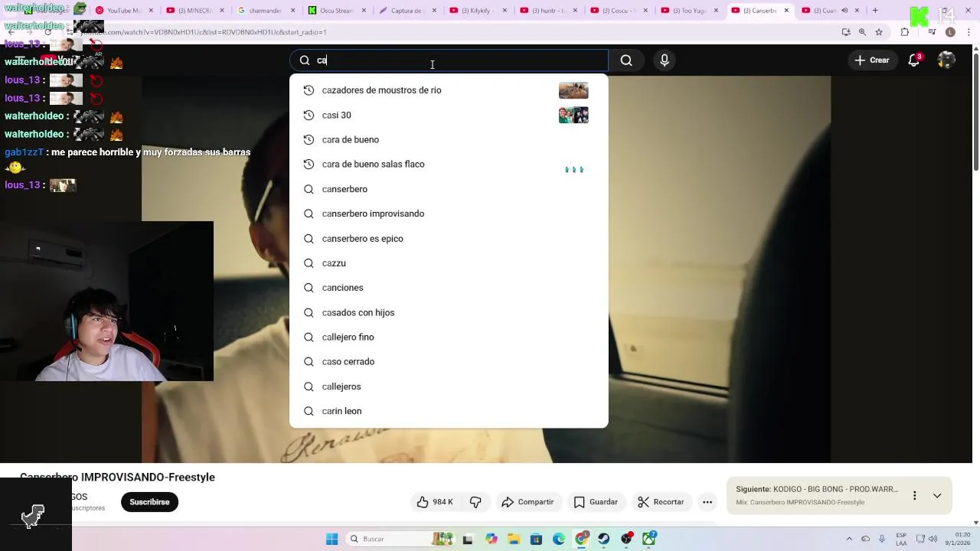
Task: Open OBS Studio from the taskbar
Action: pos(627,539)
